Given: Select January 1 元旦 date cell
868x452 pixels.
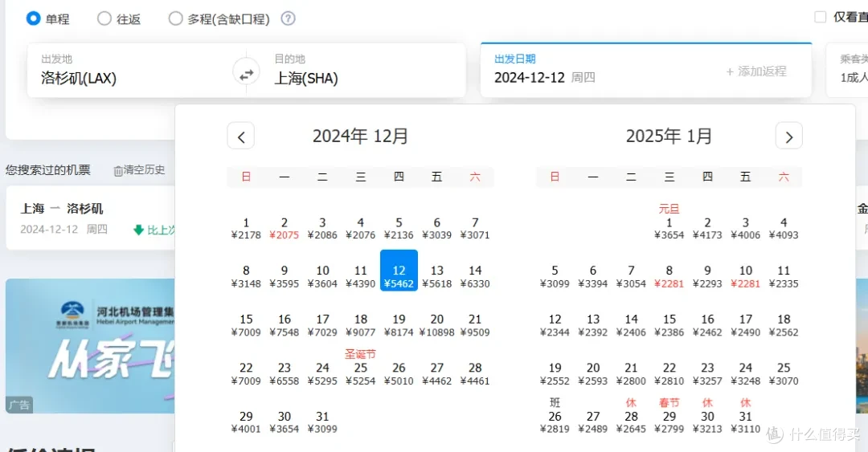Looking at the screenshot, I should coord(669,225).
